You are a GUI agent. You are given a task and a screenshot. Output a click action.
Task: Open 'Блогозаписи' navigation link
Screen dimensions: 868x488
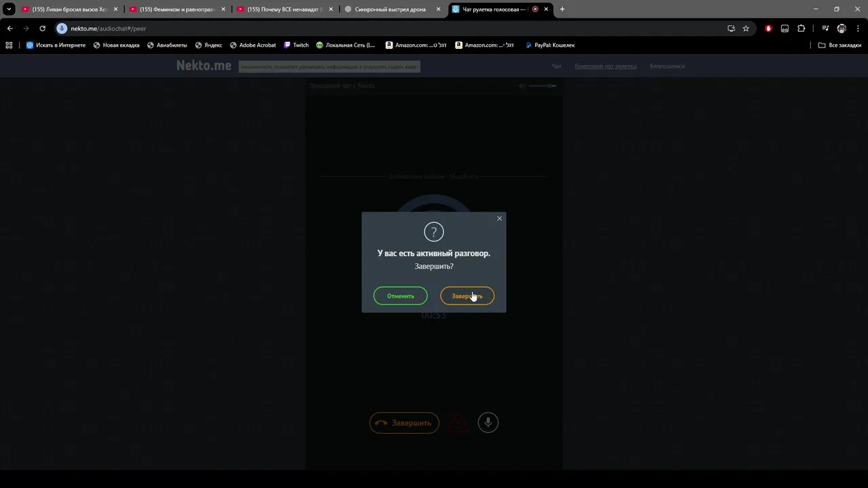coord(667,66)
